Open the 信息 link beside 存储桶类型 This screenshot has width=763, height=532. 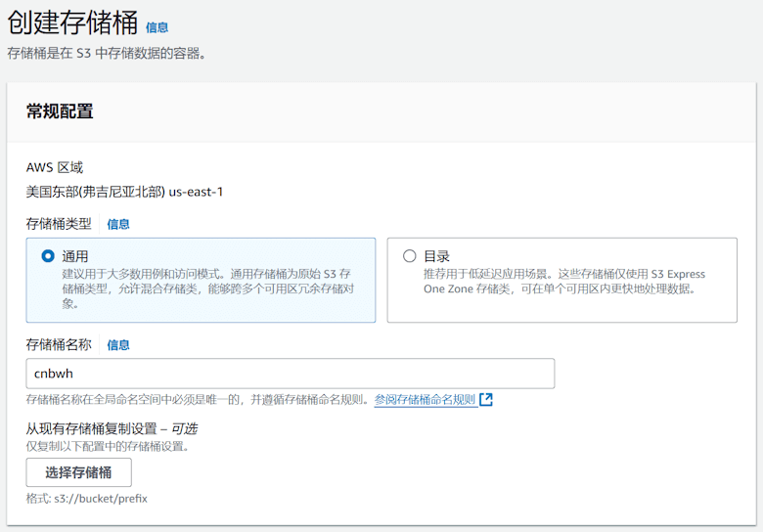coord(118,224)
